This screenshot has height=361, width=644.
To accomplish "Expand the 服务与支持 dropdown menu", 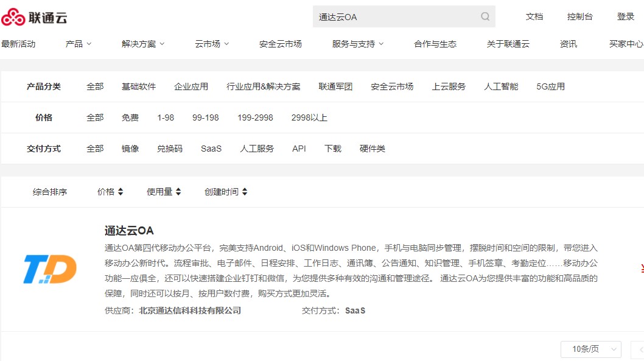I will click(358, 44).
